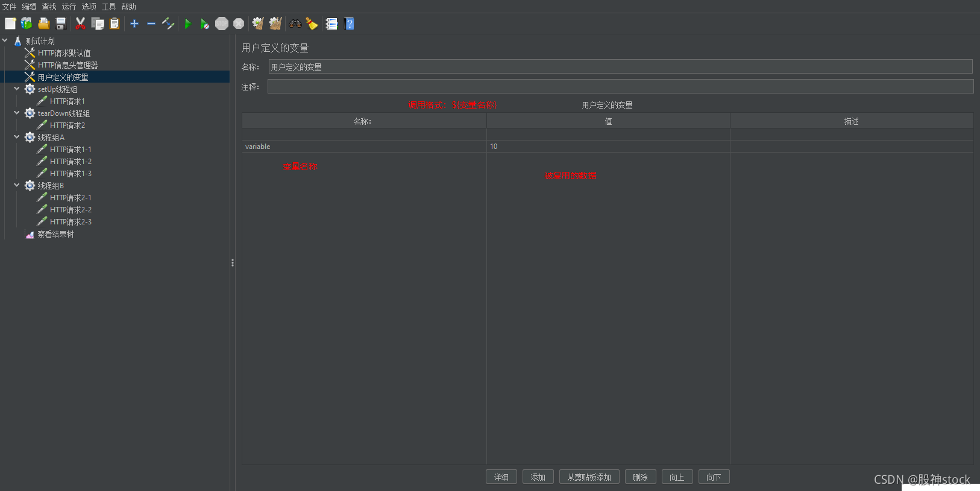Open the 工具 menu

(108, 7)
